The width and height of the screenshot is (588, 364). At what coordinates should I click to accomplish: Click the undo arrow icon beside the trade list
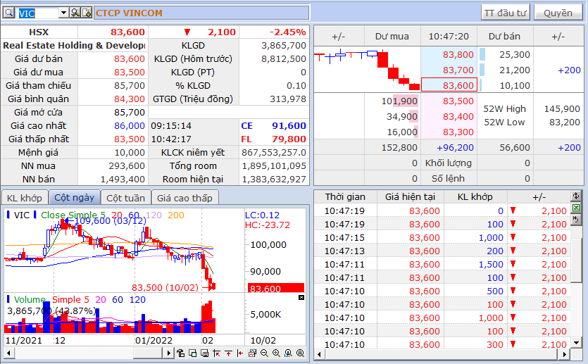pyautogui.click(x=576, y=219)
